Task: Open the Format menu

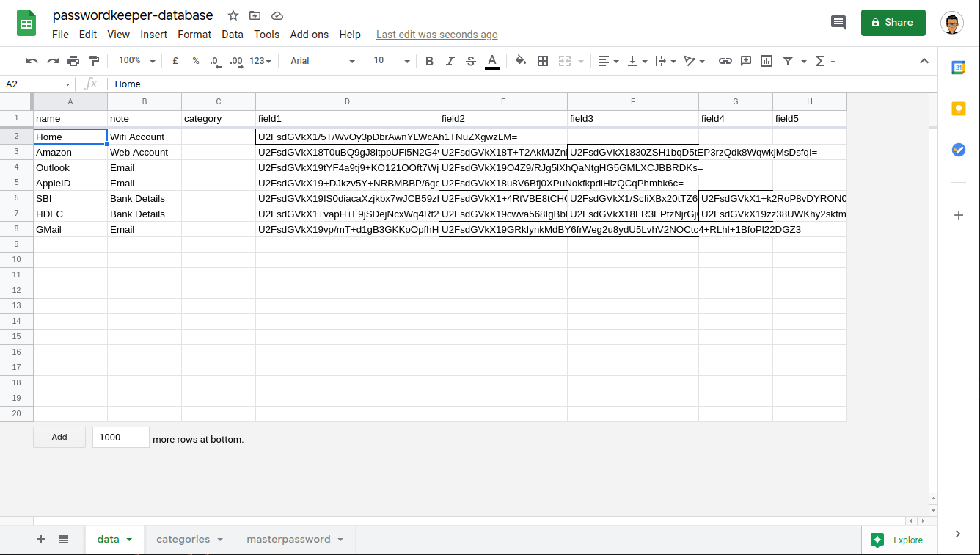Action: [194, 35]
